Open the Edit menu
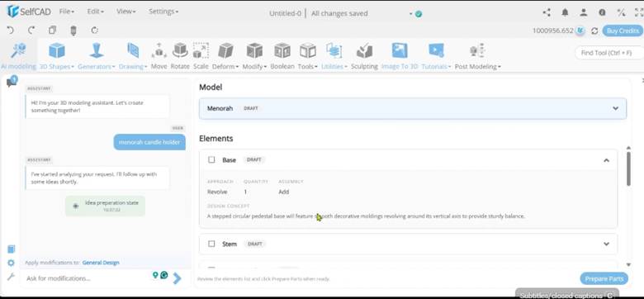Viewport: 644px width, 299px height. click(x=95, y=12)
